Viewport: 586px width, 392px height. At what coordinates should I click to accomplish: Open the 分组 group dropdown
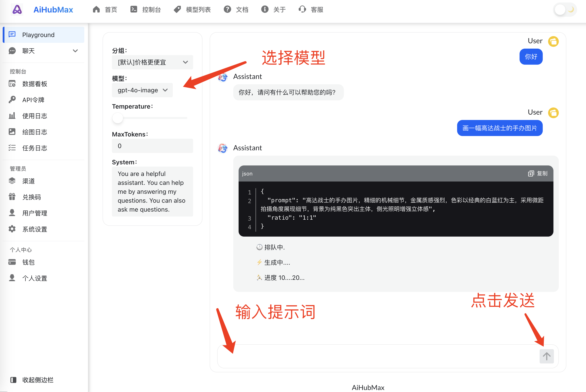tap(152, 62)
